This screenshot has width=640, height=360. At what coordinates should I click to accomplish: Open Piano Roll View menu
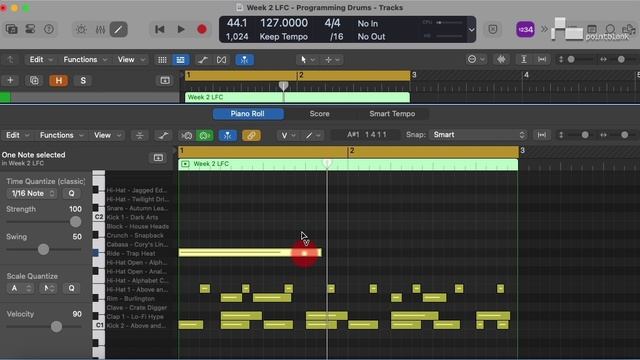coord(107,135)
